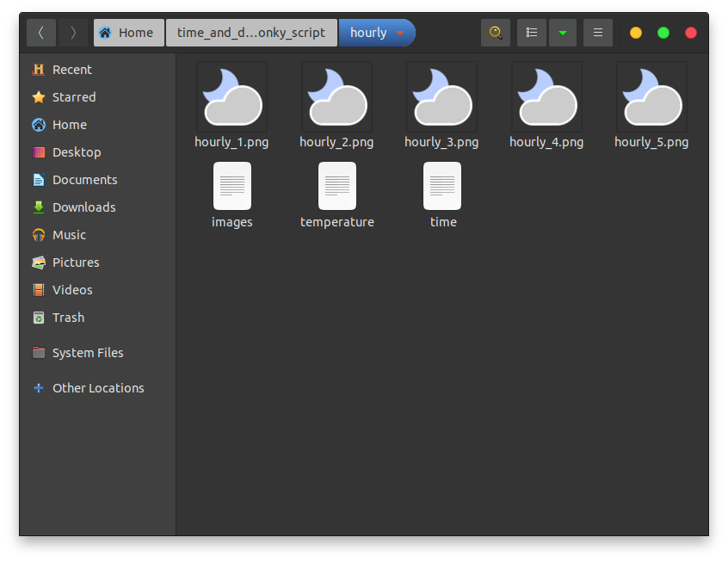The height and width of the screenshot is (562, 728).
Task: Select Starred in the sidebar
Action: pos(97,97)
